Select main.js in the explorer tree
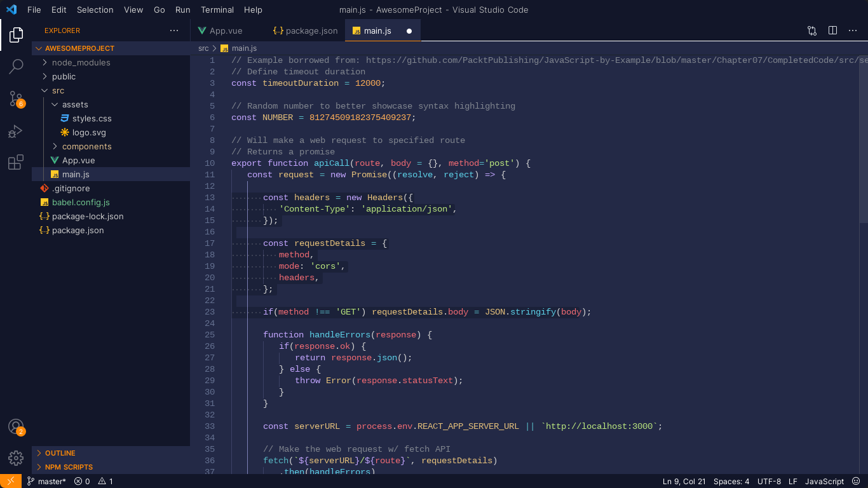 [x=111, y=174]
